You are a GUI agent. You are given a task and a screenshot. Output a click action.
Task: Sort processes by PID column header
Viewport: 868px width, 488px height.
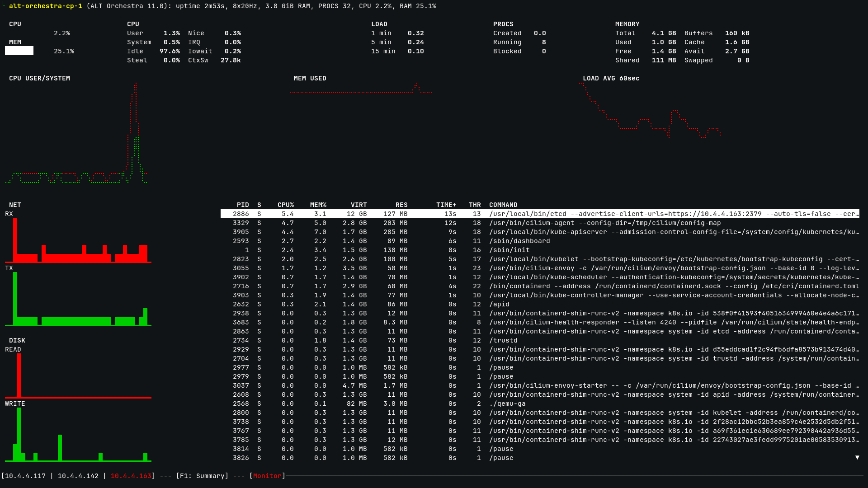pos(243,205)
